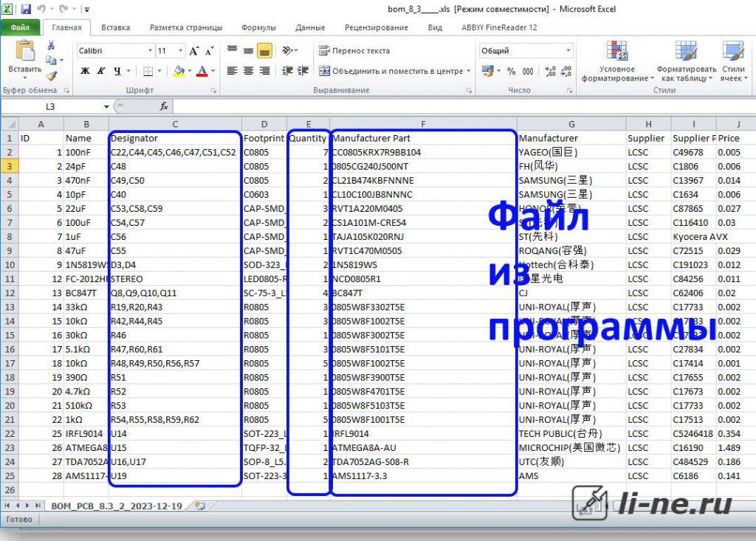Image resolution: width=756 pixels, height=541 pixels.
Task: Align text to middle of cell
Action: (248, 50)
